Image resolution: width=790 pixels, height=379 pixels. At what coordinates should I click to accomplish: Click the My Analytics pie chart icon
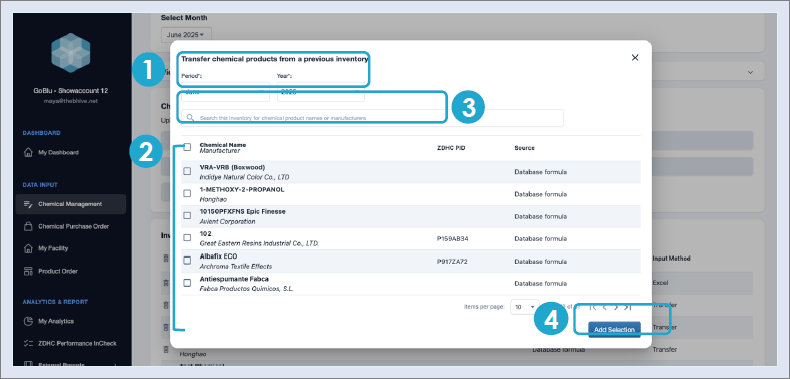point(28,321)
